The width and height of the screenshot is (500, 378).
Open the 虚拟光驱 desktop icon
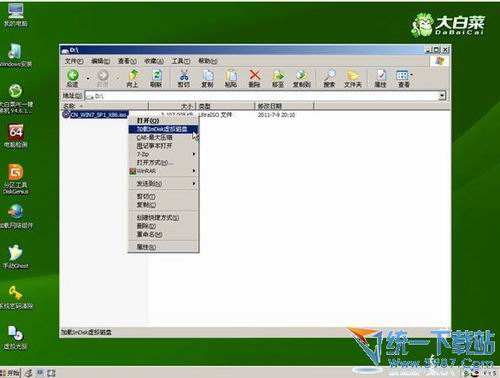pyautogui.click(x=15, y=337)
